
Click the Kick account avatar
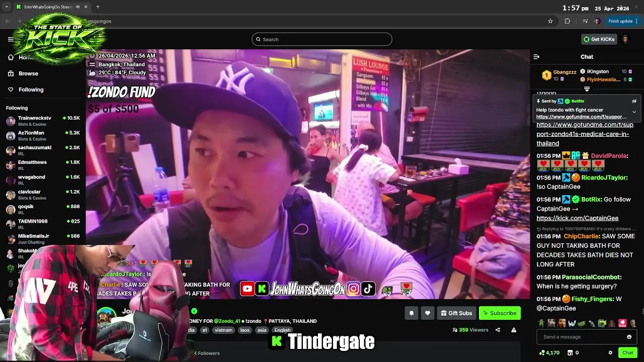(x=625, y=39)
